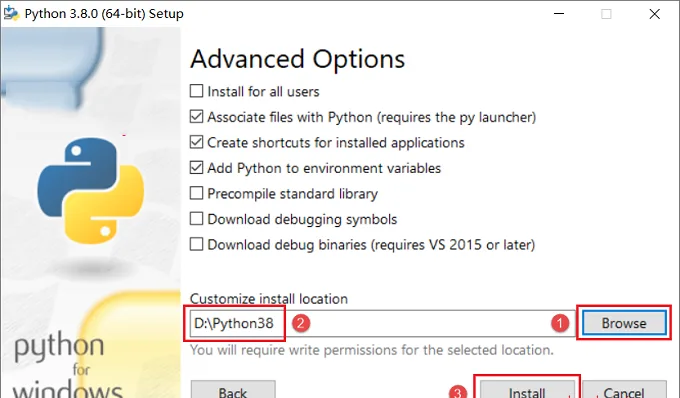Toggle Create shortcuts for installed applications
This screenshot has width=680, height=398.
tap(196, 142)
